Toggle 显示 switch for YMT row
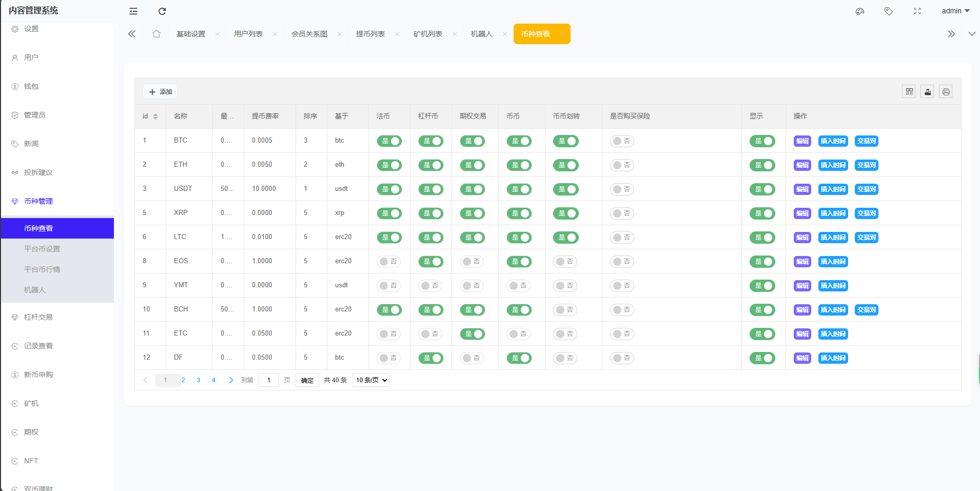This screenshot has width=980, height=491. coord(762,286)
